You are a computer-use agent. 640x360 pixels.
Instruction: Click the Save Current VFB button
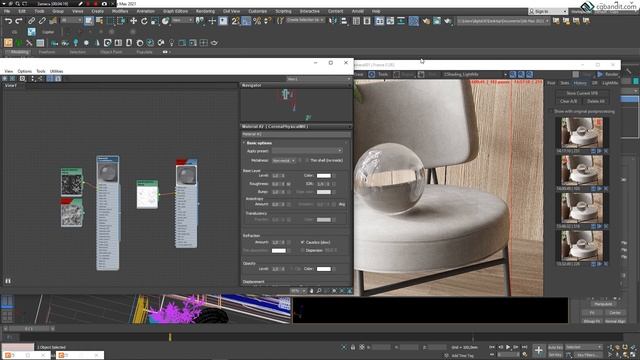click(x=582, y=93)
